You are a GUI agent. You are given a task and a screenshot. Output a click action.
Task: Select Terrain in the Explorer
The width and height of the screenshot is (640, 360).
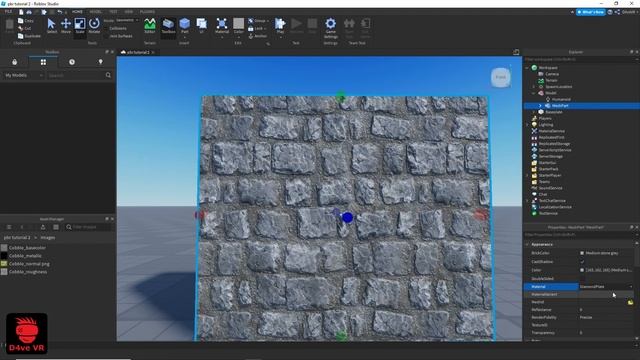pyautogui.click(x=551, y=80)
